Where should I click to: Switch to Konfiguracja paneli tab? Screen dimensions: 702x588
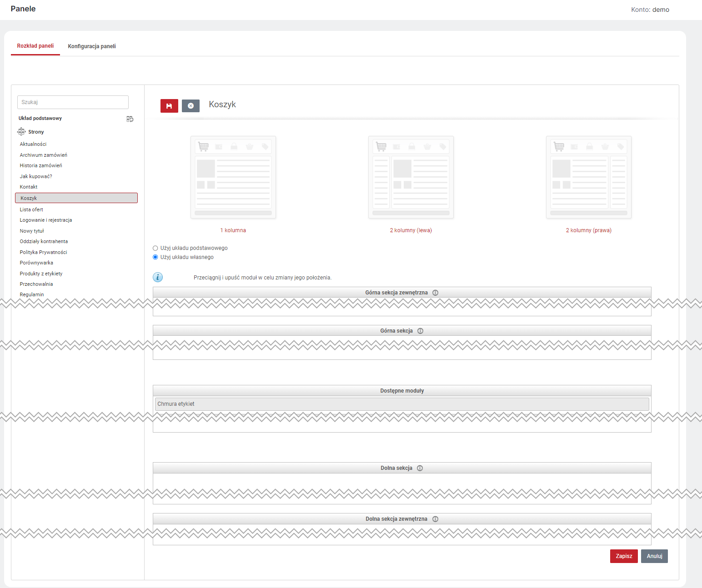click(92, 46)
